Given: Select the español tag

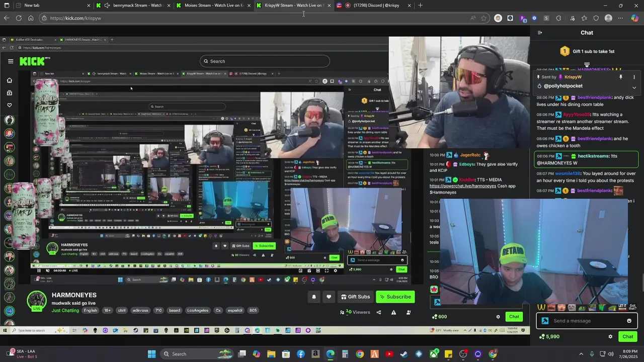Looking at the screenshot, I should [235, 311].
